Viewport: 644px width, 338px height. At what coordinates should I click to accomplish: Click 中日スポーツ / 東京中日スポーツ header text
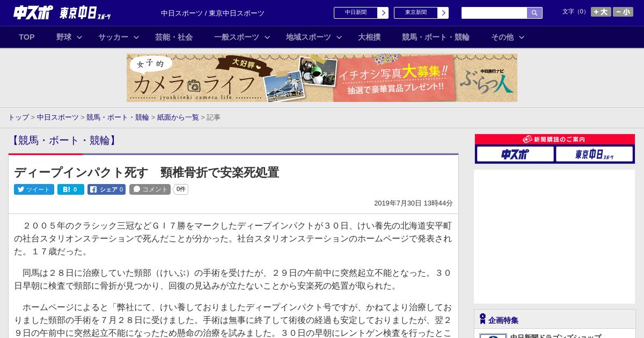coord(213,13)
